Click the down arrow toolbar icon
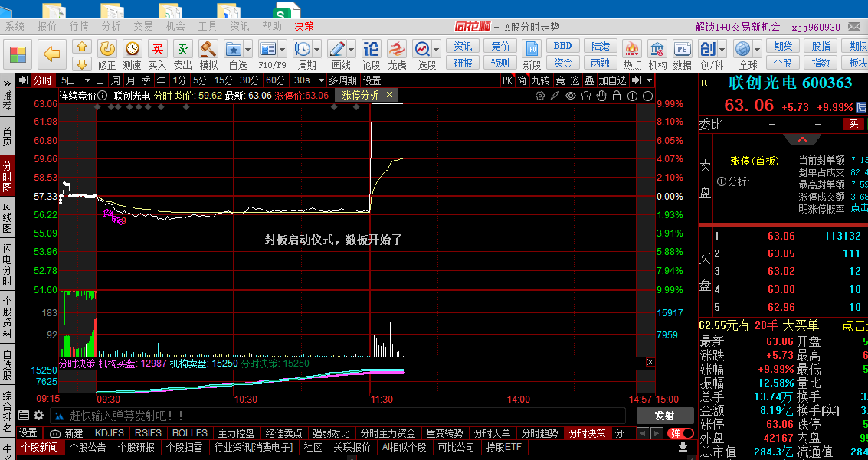The width and height of the screenshot is (868, 460). click(x=82, y=64)
